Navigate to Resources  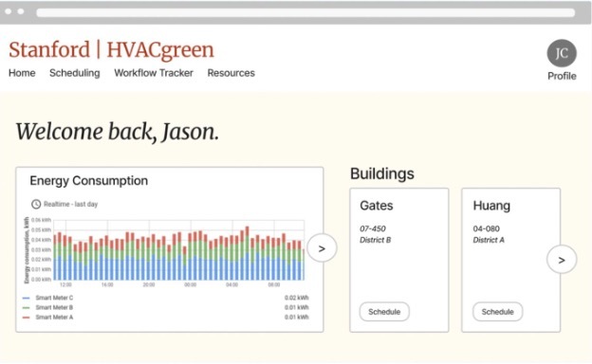click(231, 73)
